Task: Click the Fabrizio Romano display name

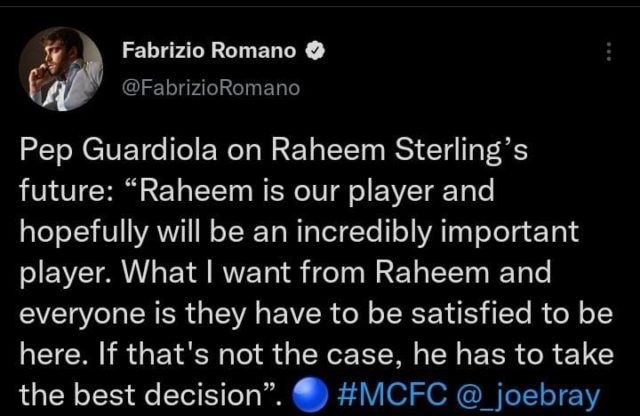Action: tap(209, 50)
